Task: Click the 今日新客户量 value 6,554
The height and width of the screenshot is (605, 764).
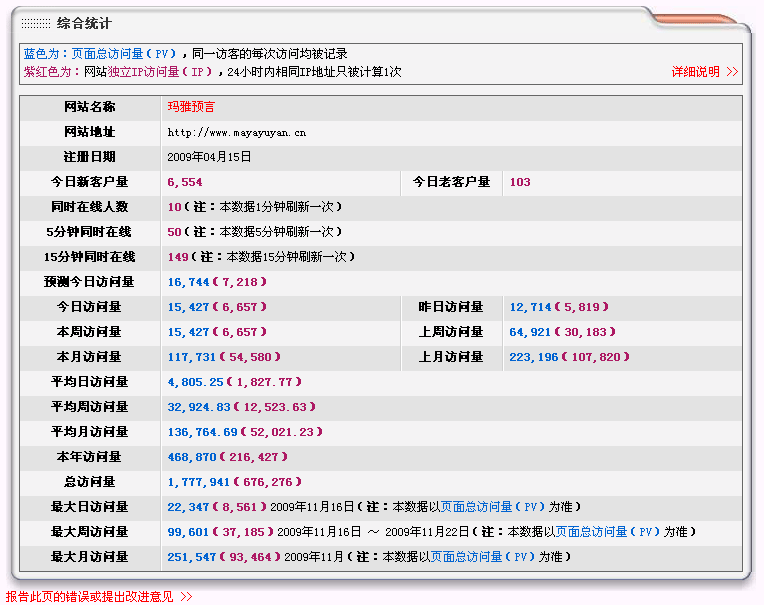Action: (185, 182)
